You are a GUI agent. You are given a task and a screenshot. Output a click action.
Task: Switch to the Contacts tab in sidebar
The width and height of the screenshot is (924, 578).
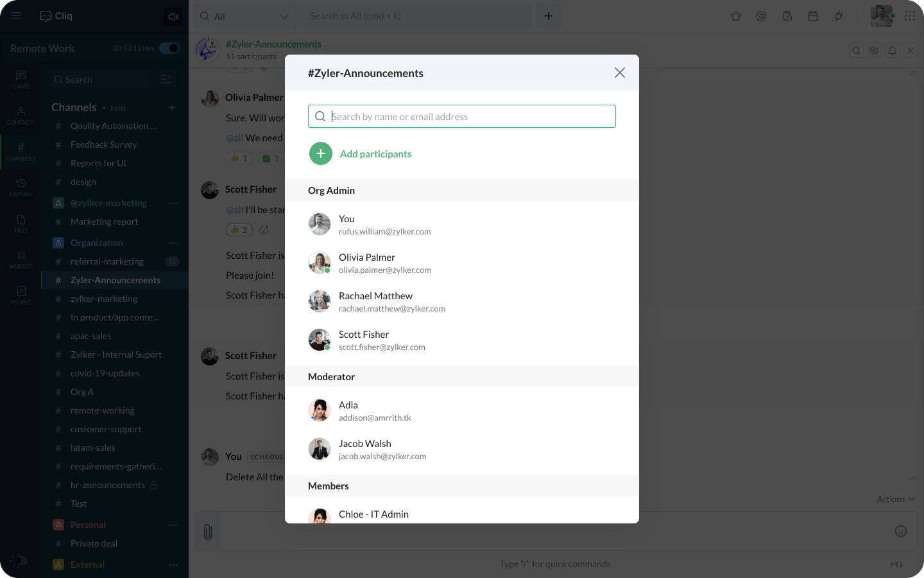pos(21,116)
